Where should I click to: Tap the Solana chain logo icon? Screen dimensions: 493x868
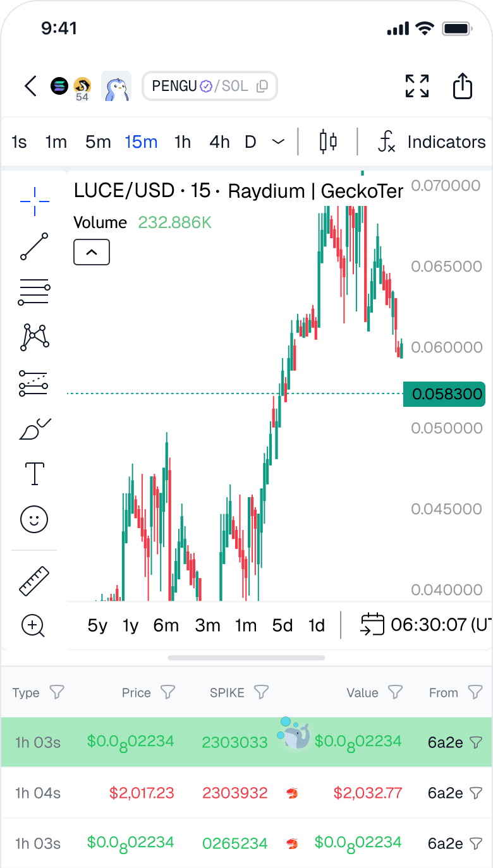59,86
